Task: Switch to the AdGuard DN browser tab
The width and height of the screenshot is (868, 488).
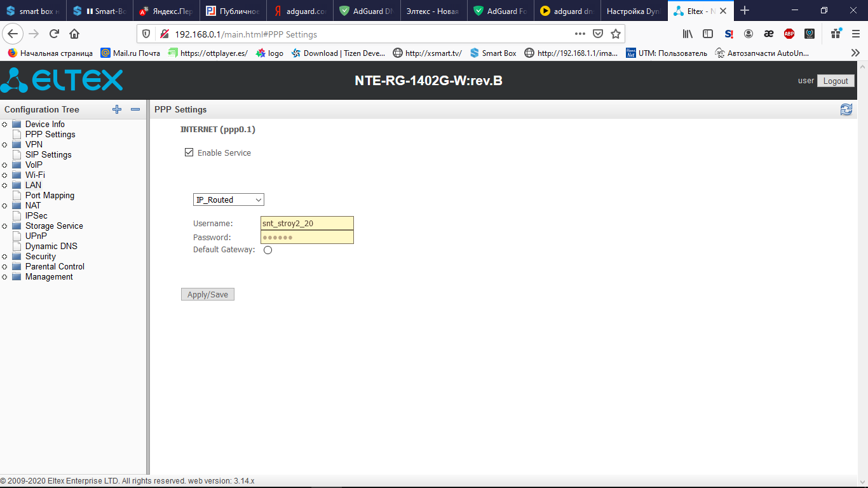Action: 367,11
